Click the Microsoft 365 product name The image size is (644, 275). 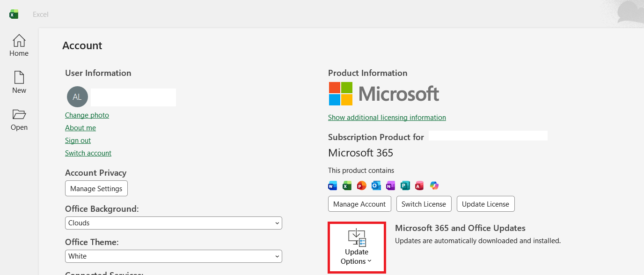361,153
